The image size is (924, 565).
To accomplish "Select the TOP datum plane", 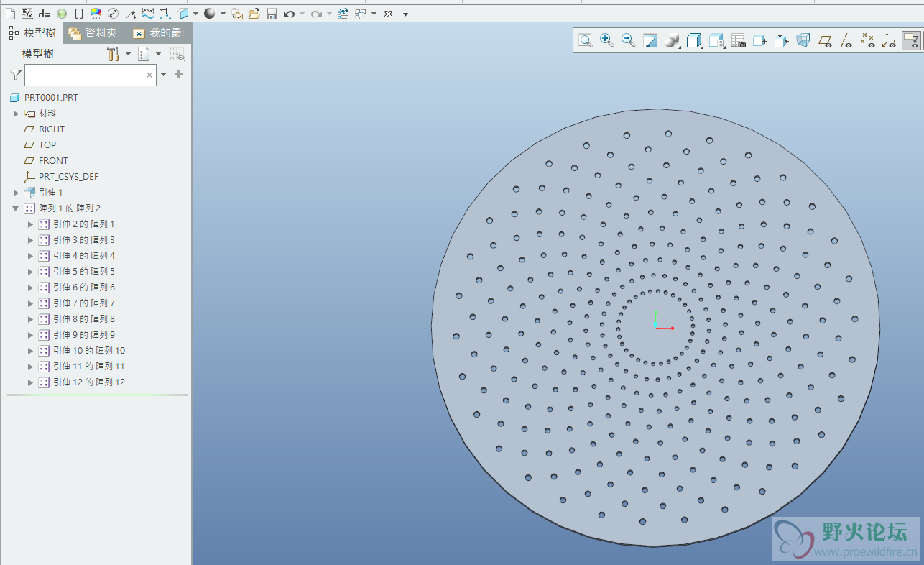I will click(47, 145).
